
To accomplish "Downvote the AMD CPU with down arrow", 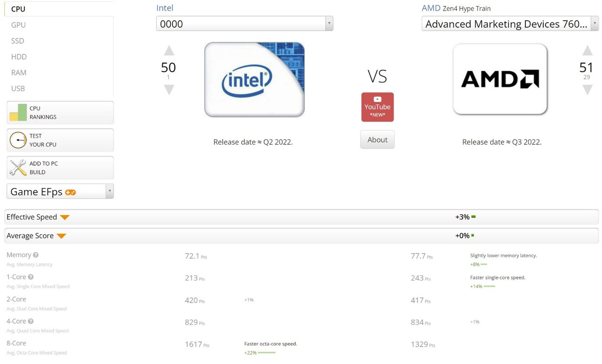I will tap(587, 90).
